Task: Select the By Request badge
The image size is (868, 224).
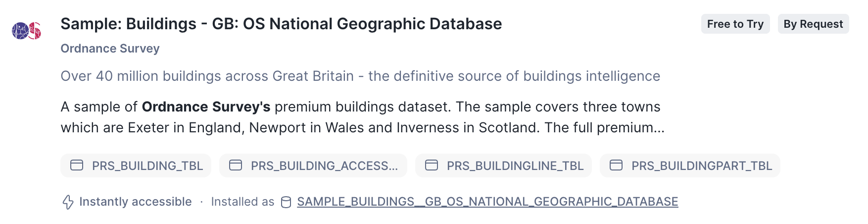Action: coord(813,24)
